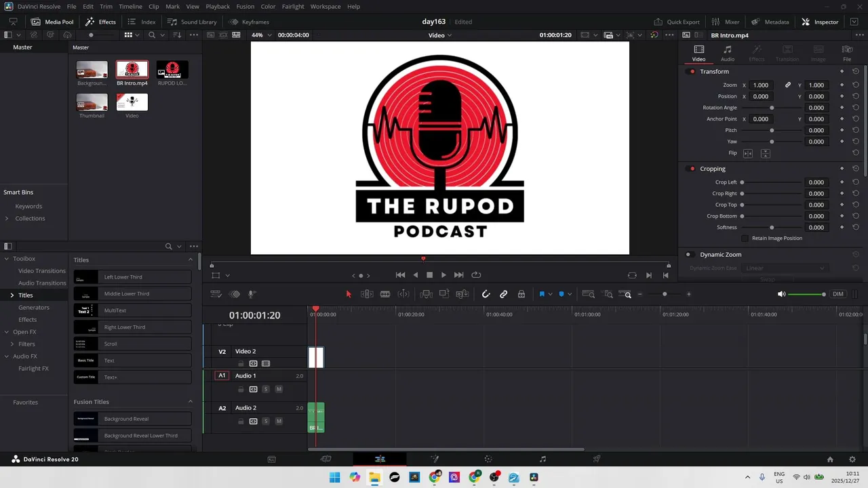Open Project Settings gear icon

point(852,459)
